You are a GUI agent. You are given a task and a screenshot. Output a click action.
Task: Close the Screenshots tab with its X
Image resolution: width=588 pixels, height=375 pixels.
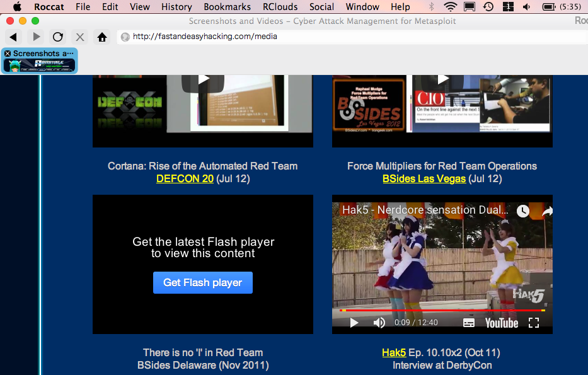(8, 53)
